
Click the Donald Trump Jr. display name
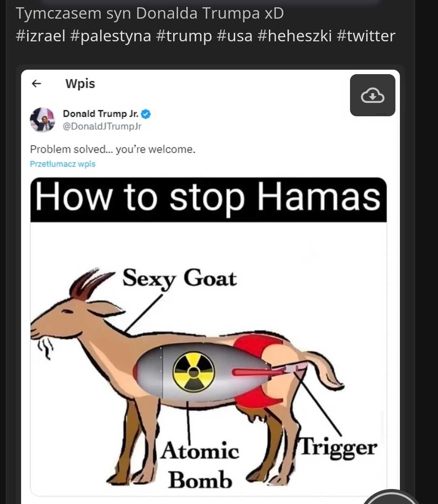point(101,114)
